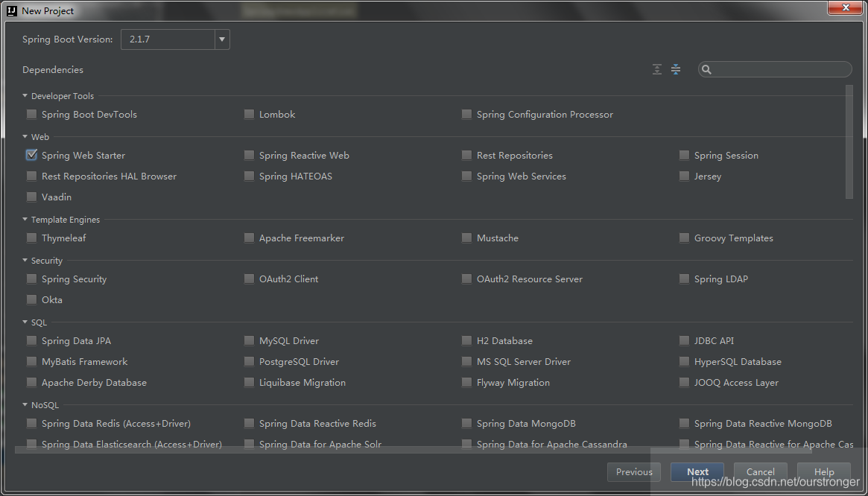Check the JDBC API checkbox

(x=684, y=341)
